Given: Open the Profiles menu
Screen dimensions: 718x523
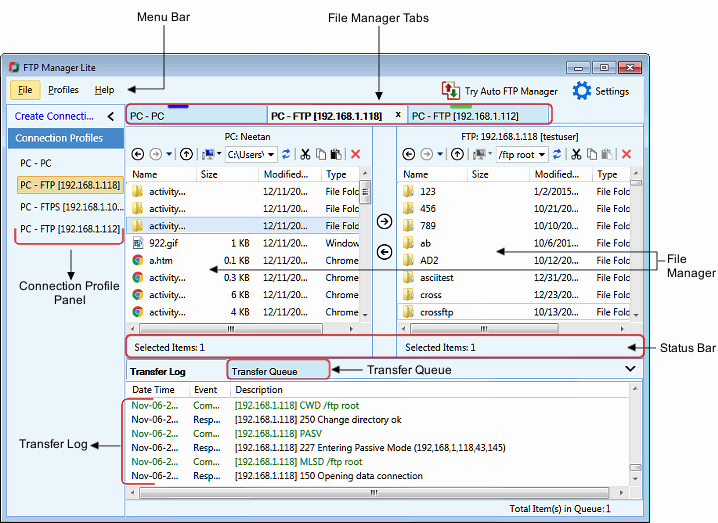Looking at the screenshot, I should click(x=63, y=90).
